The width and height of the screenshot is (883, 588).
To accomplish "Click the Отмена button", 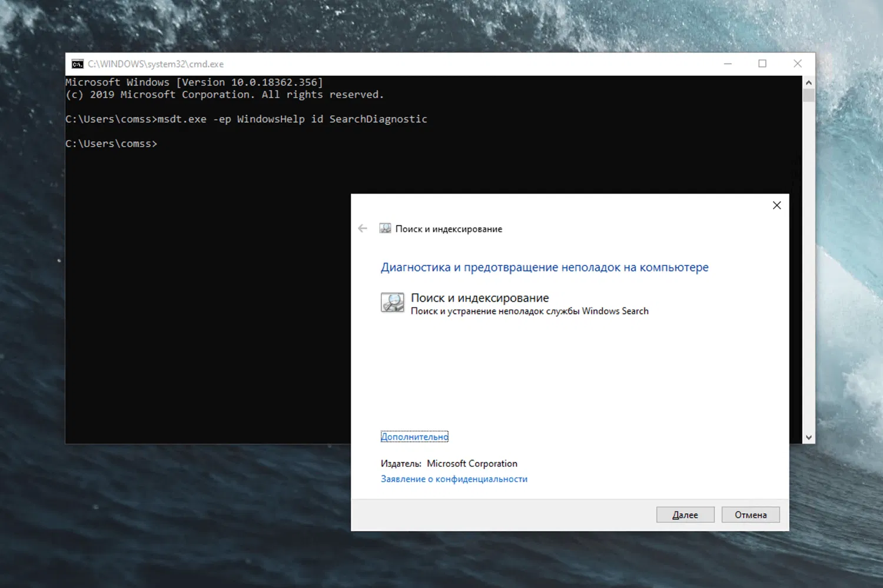I will (751, 514).
